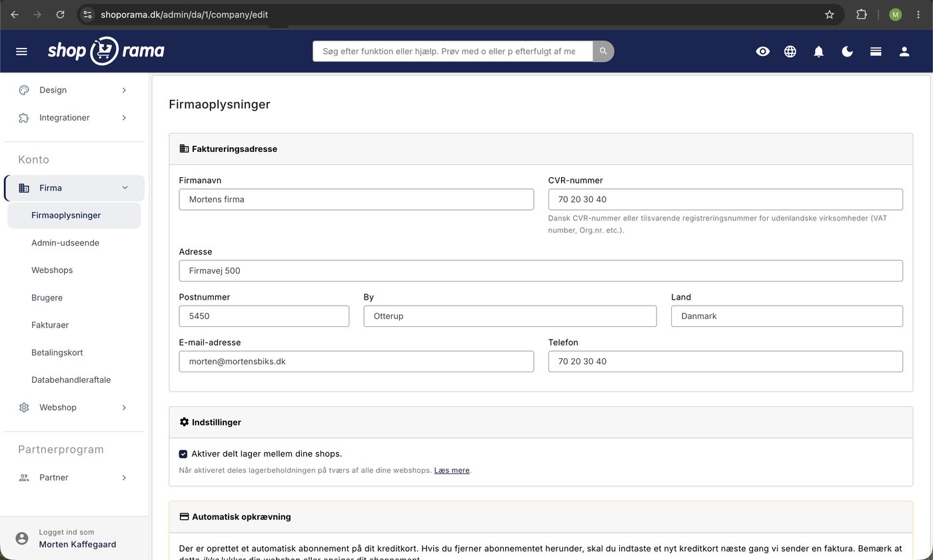The height and width of the screenshot is (560, 933).
Task: Click the stacked cards icon in header
Action: click(x=876, y=51)
